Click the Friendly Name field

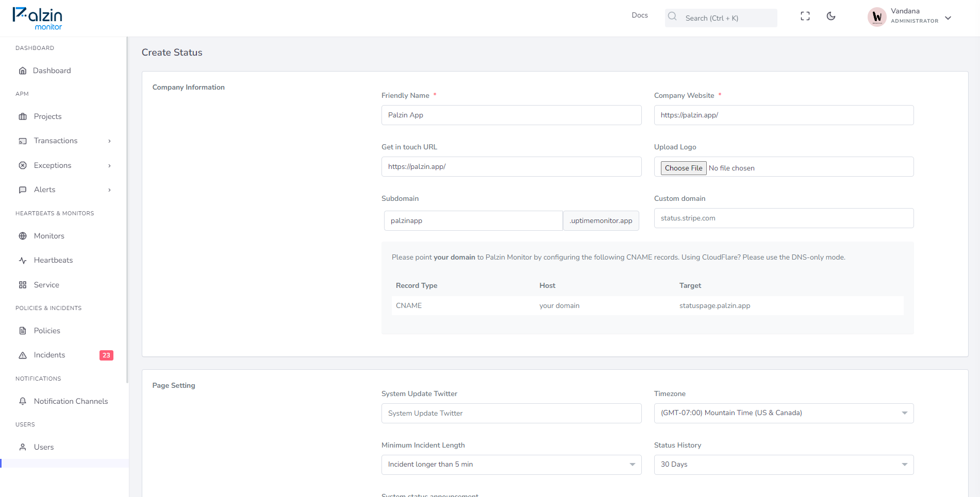[511, 115]
